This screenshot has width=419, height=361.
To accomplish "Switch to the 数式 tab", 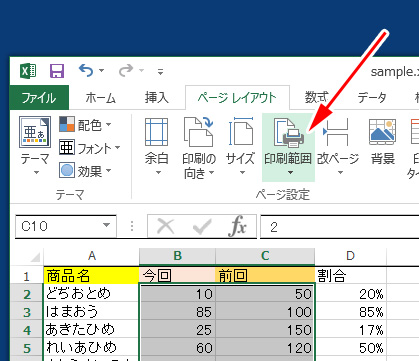I will tap(316, 98).
